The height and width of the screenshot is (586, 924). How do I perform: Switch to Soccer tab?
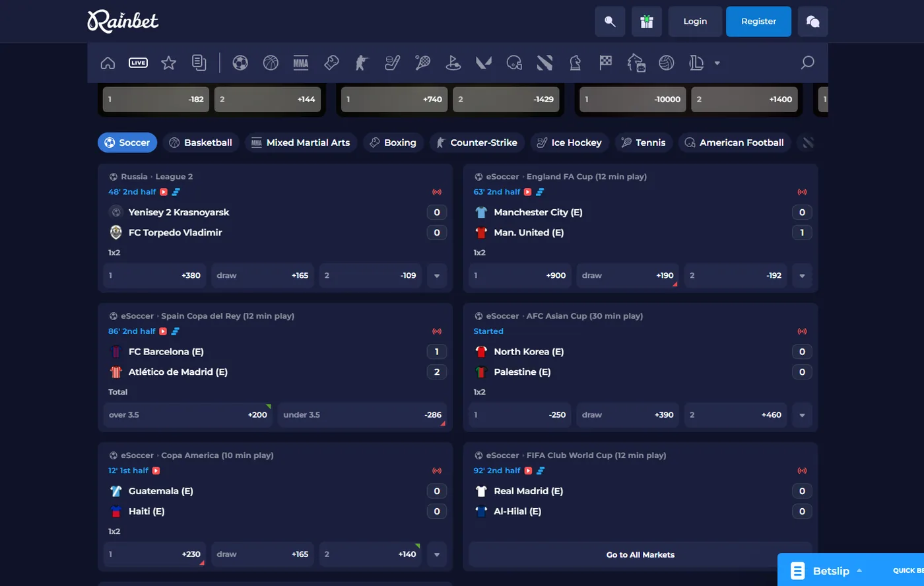pyautogui.click(x=127, y=143)
